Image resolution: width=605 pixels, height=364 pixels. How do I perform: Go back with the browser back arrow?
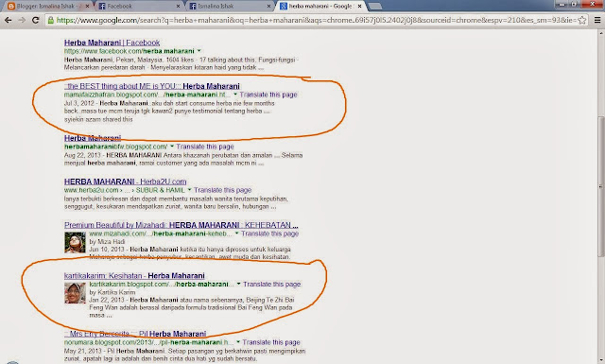9,20
